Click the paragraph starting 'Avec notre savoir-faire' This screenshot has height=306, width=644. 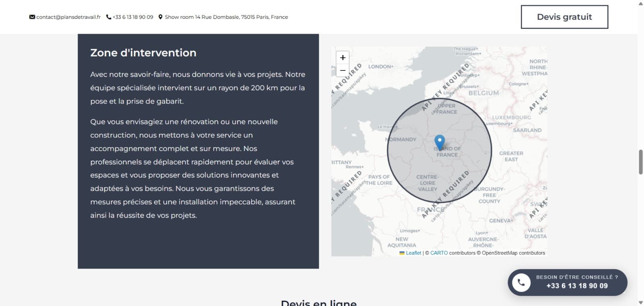[x=198, y=88]
